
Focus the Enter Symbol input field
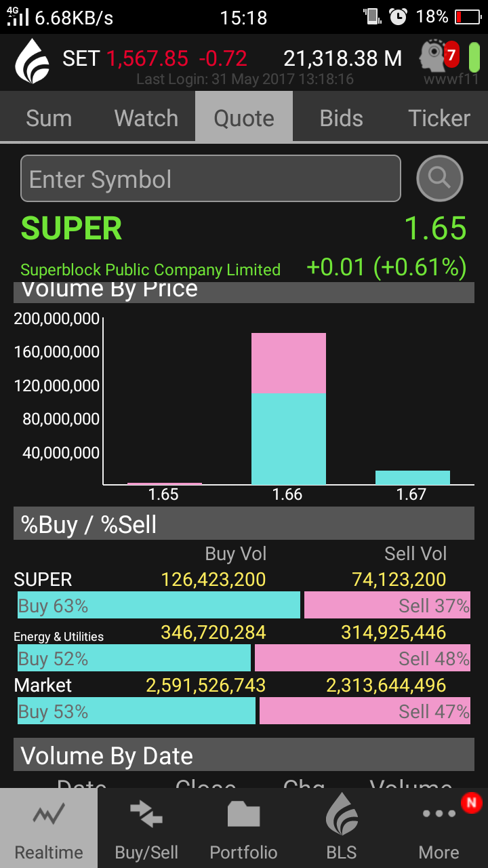(210, 179)
